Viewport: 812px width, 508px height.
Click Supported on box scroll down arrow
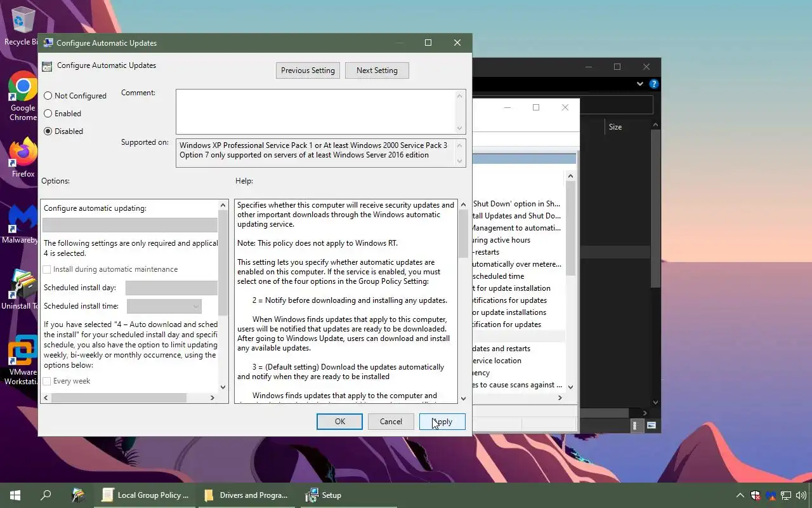[x=460, y=161]
